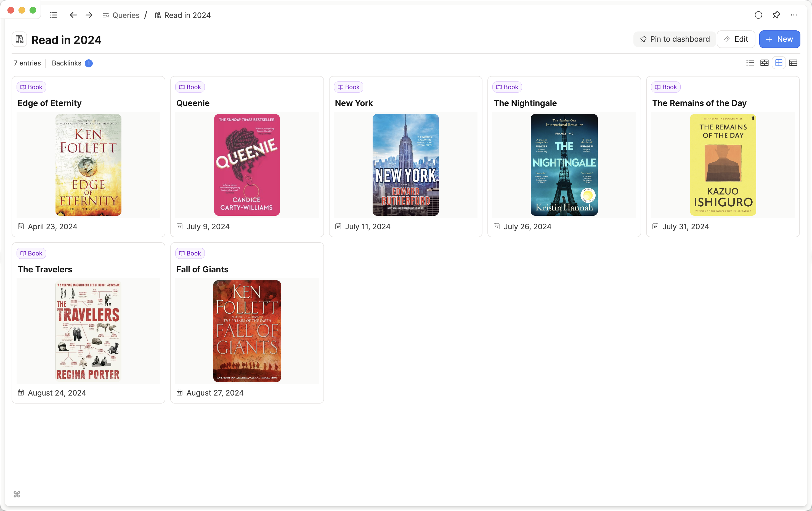Click the July 31, 2024 date
The image size is (812, 511).
(686, 226)
